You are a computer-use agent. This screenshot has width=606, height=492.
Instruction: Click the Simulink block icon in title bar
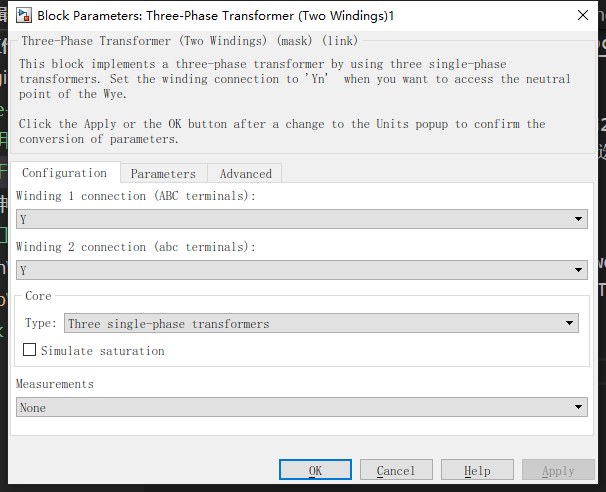pyautogui.click(x=22, y=15)
